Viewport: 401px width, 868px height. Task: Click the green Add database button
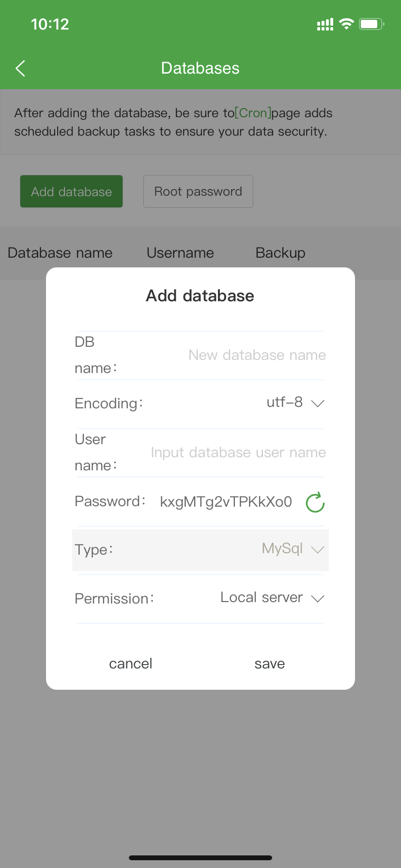pyautogui.click(x=71, y=191)
